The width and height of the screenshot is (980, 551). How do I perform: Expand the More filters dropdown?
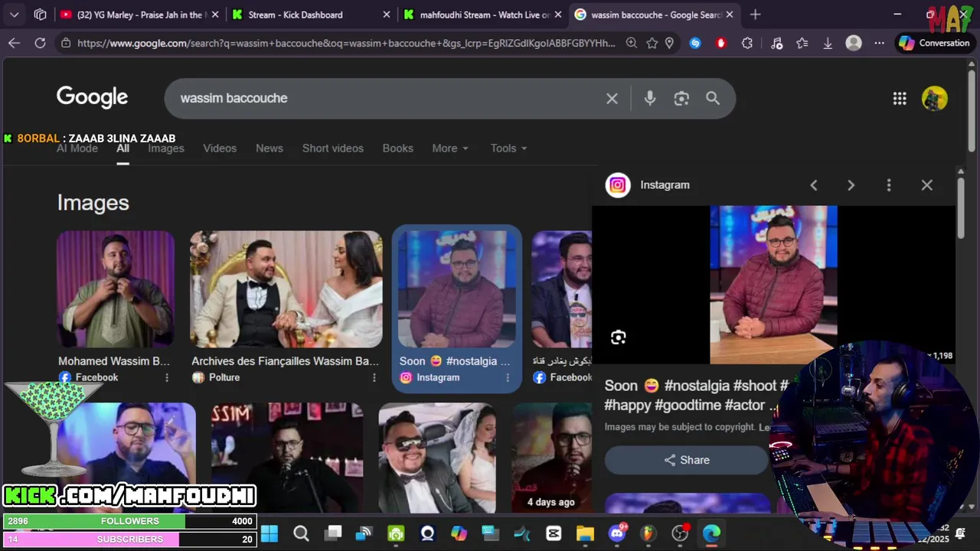click(x=450, y=148)
